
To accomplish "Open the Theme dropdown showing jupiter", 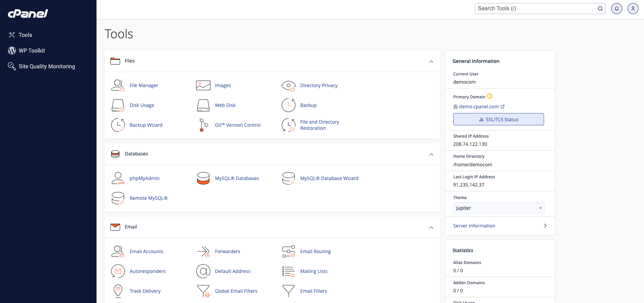I will [x=499, y=208].
